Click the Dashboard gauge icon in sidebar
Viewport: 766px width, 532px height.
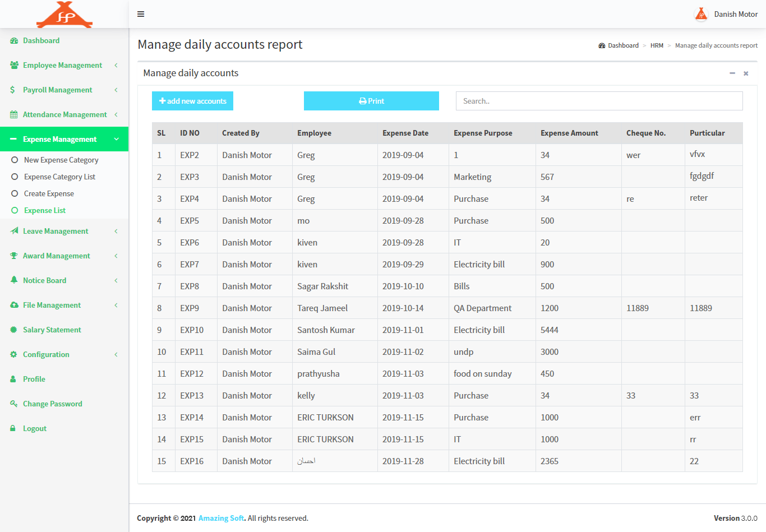click(14, 41)
